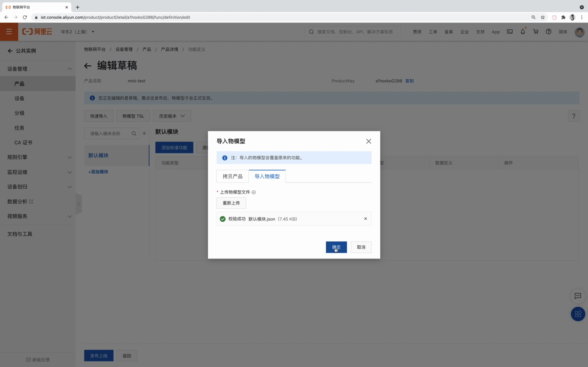This screenshot has height=367, width=588.
Task: Close the 导入物模型 dialog
Action: (369, 141)
